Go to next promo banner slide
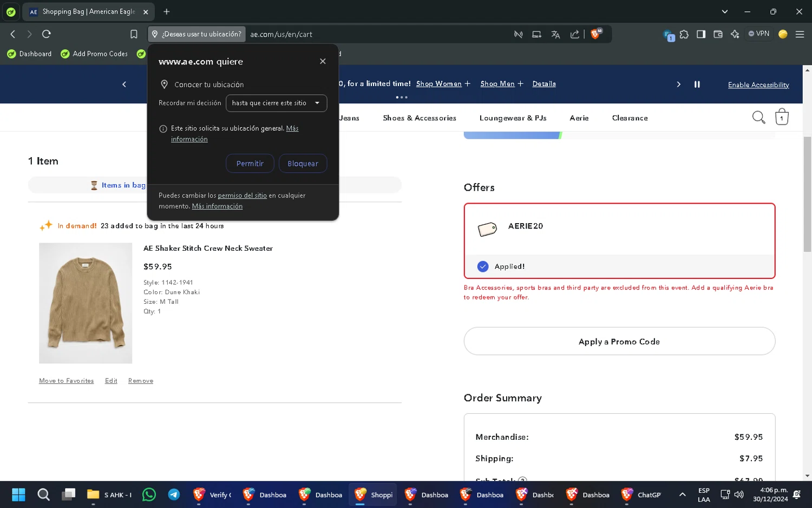Screen dimensions: 812x508 (679, 84)
